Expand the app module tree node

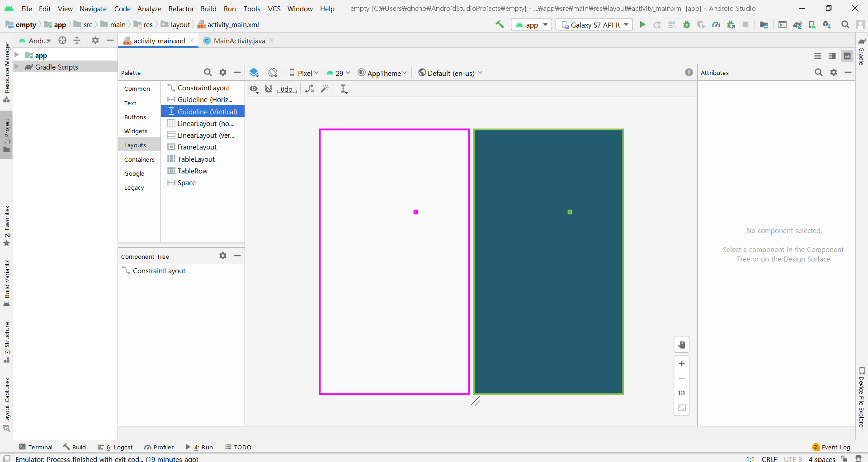tap(17, 55)
